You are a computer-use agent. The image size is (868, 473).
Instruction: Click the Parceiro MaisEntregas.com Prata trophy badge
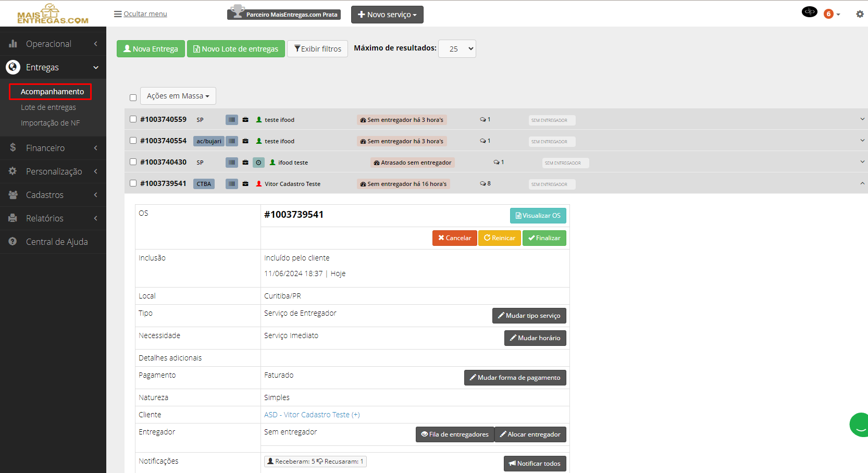point(284,13)
